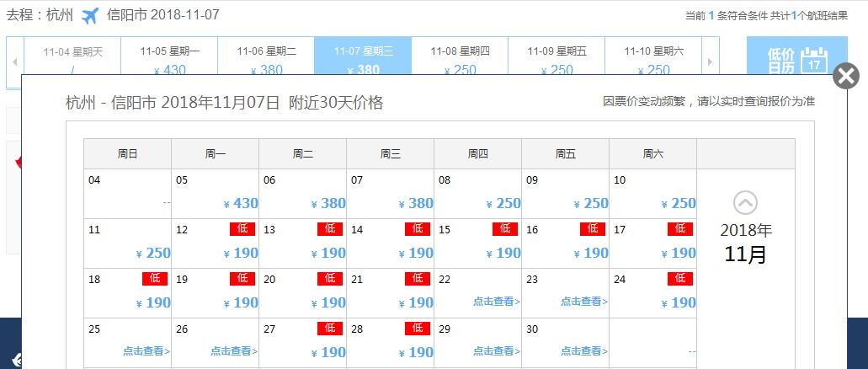Click the airplane icon next to 杭州

click(x=90, y=15)
